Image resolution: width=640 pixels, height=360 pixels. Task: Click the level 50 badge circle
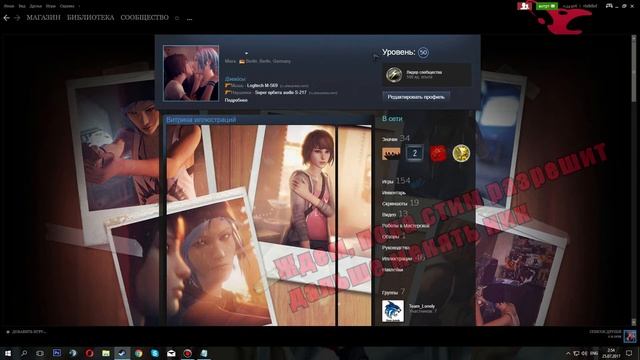pos(423,52)
